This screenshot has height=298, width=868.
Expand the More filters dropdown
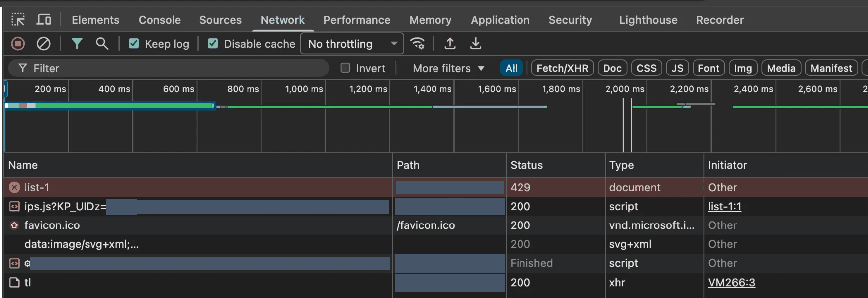tap(448, 68)
